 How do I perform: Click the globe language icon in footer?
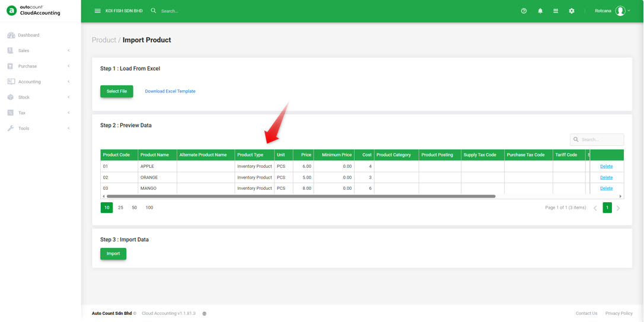click(x=204, y=313)
